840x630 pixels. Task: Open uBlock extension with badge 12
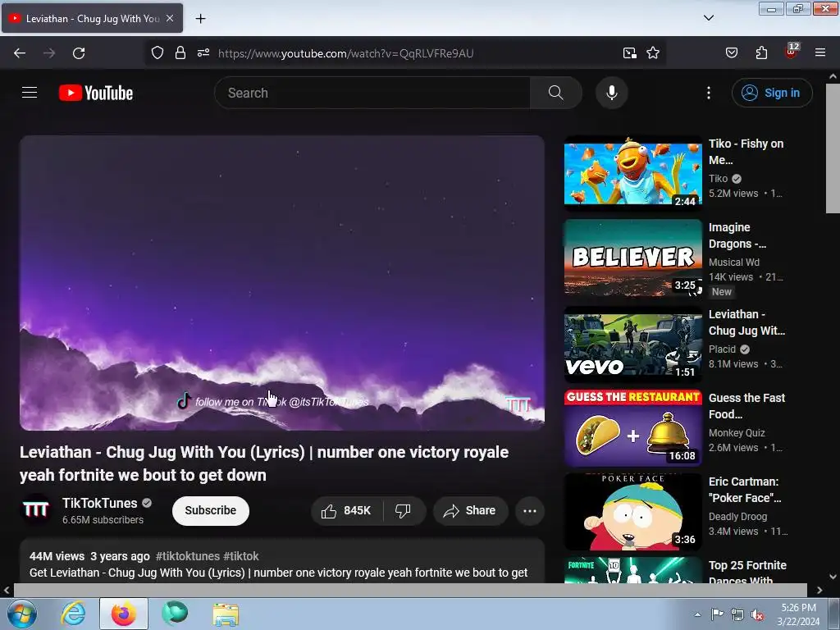[792, 52]
